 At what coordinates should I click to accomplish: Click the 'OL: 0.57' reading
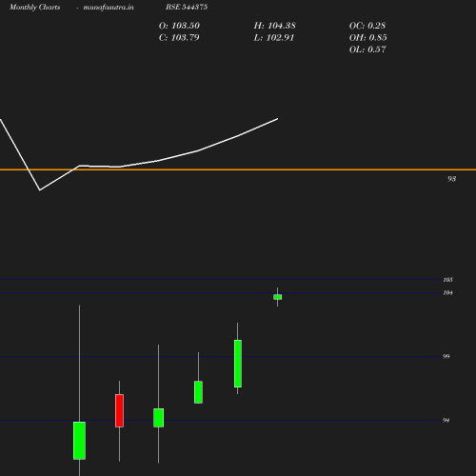tap(367, 50)
